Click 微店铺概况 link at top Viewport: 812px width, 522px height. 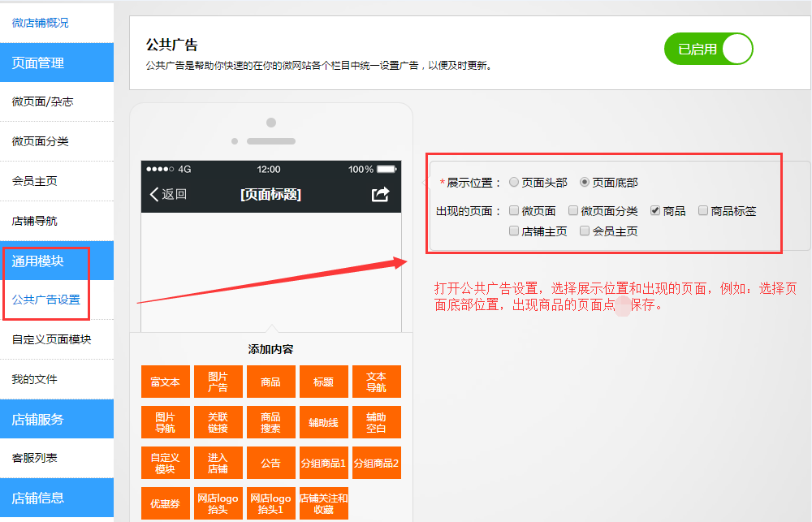[x=41, y=23]
